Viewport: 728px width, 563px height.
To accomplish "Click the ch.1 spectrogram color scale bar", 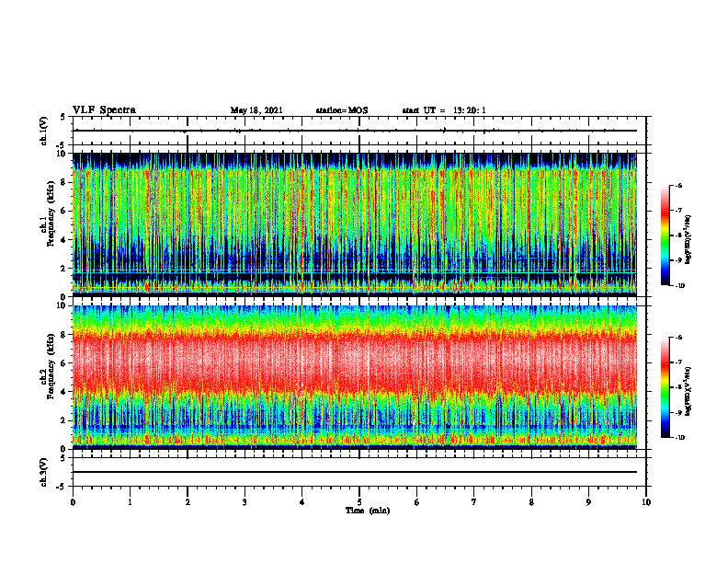I will point(665,236).
